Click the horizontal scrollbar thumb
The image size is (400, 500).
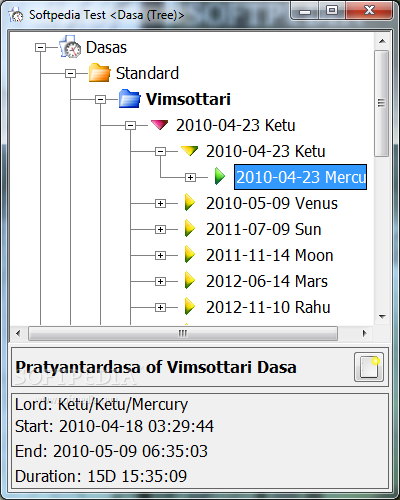[x=183, y=333]
